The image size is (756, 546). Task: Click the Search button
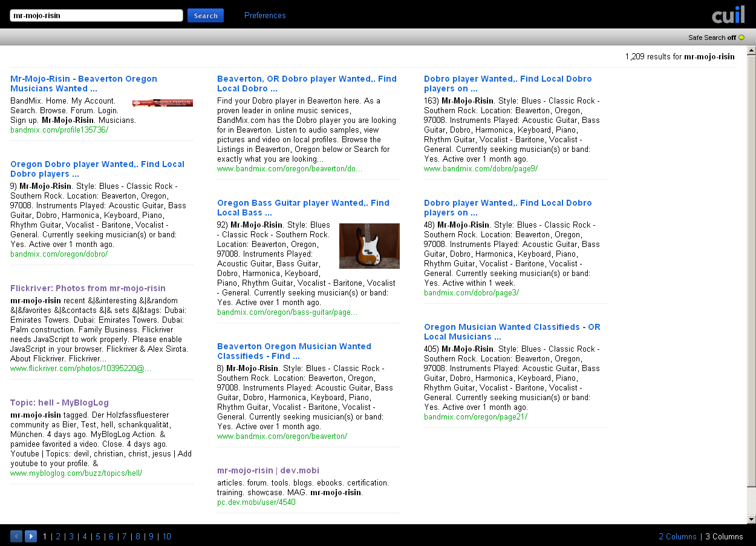[206, 16]
